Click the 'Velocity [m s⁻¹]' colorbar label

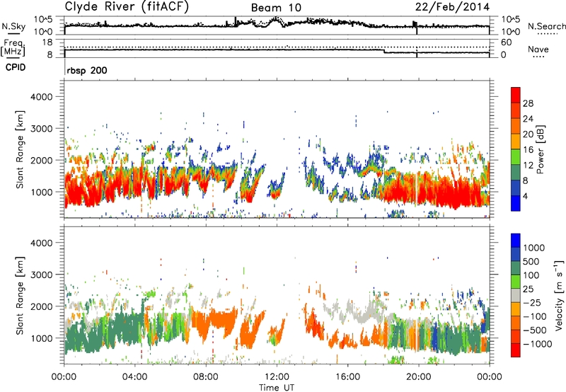[x=559, y=295]
